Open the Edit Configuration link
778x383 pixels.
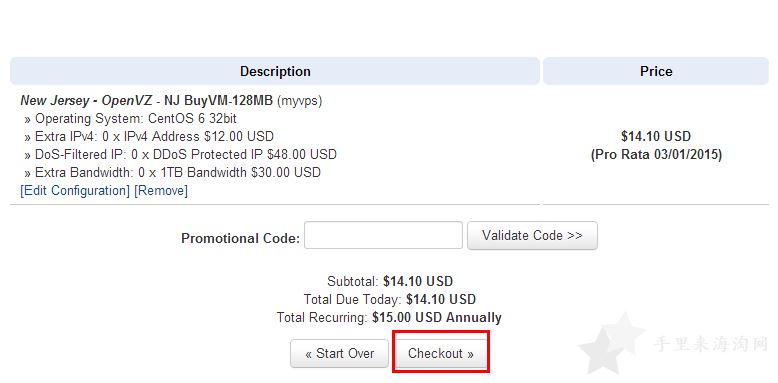75,191
